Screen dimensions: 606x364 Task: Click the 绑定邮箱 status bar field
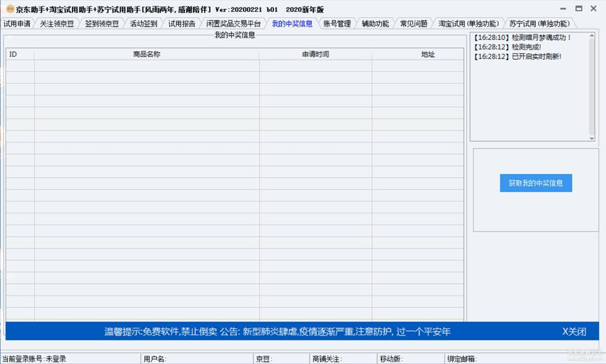tap(525, 359)
